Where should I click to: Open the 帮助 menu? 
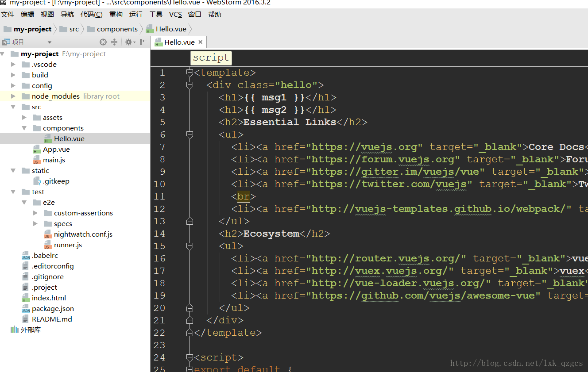215,15
